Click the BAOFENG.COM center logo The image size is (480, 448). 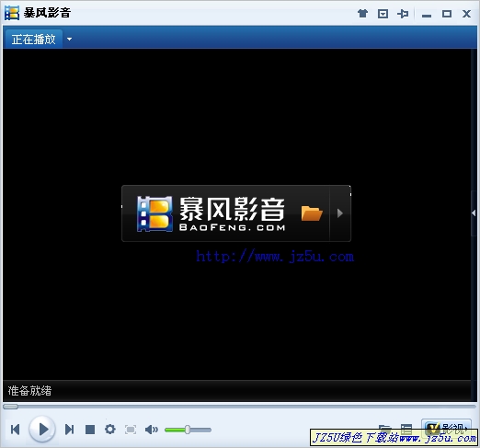tap(211, 213)
